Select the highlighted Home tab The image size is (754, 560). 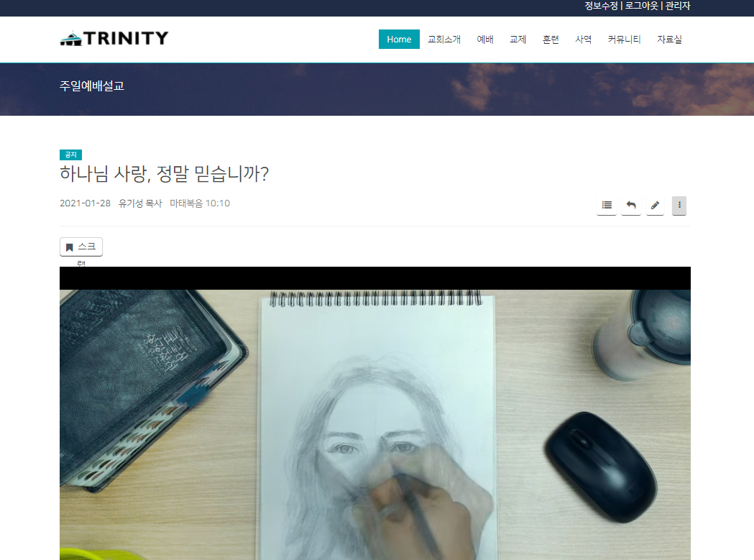[399, 40]
